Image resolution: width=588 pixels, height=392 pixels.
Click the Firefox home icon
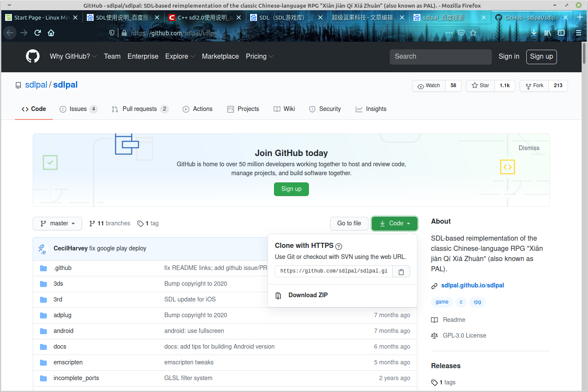click(51, 33)
